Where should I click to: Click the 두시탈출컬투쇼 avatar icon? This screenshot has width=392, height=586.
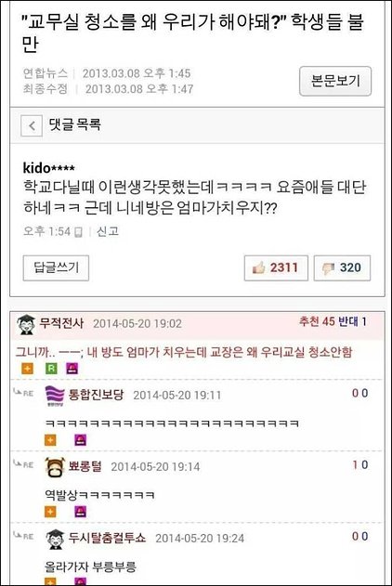(x=55, y=539)
